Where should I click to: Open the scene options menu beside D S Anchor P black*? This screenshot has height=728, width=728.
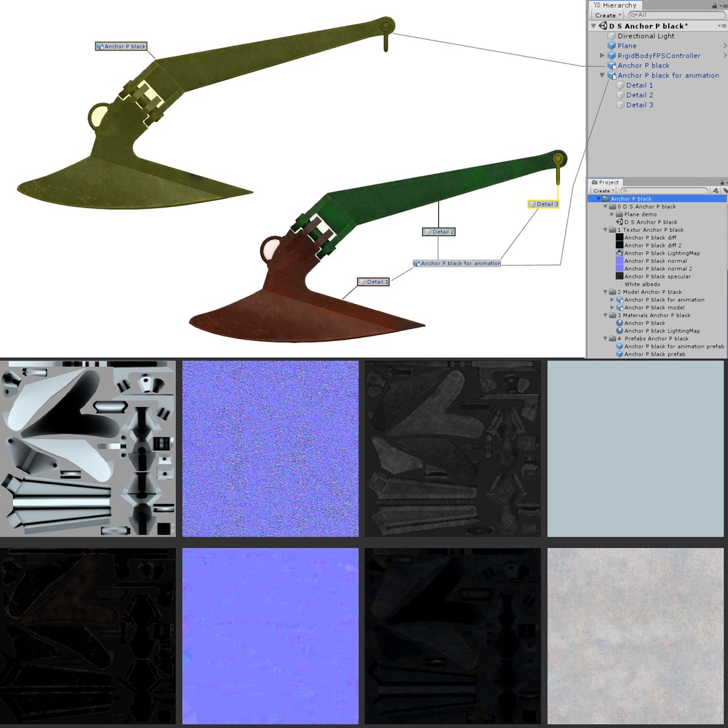pyautogui.click(x=722, y=26)
